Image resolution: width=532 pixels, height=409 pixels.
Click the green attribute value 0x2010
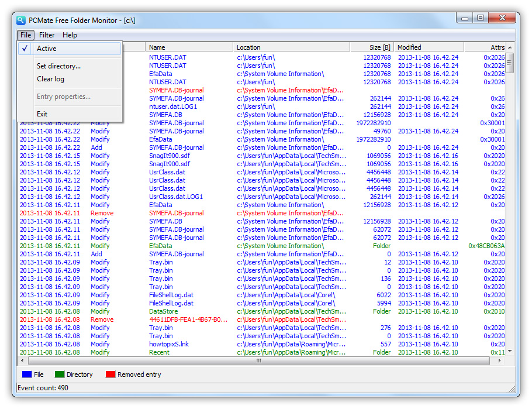[494, 311]
